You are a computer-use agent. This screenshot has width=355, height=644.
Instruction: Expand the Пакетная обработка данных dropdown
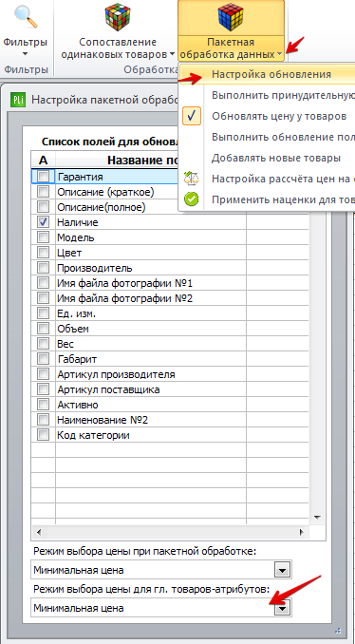point(280,54)
